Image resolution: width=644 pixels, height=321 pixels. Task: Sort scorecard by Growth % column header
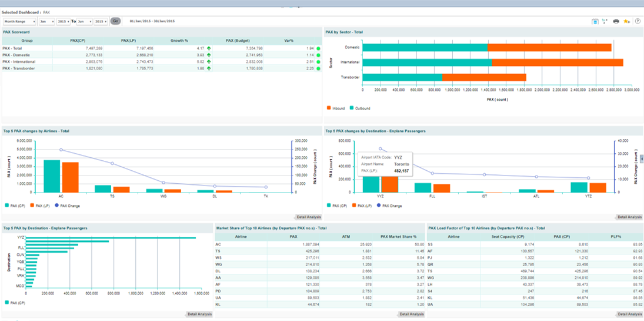[179, 41]
